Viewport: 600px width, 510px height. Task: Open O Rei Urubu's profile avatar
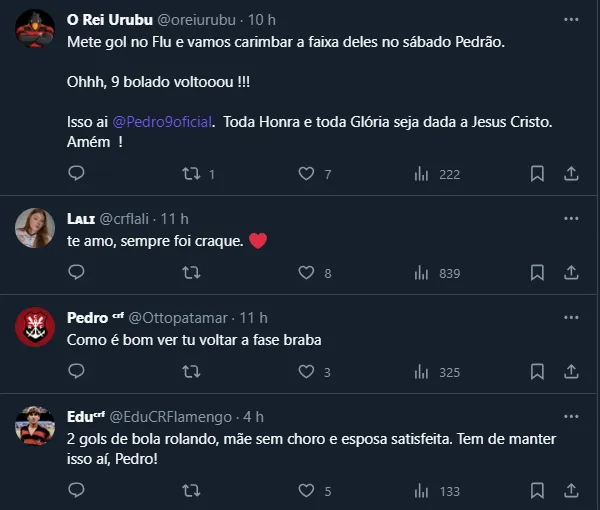click(x=35, y=29)
